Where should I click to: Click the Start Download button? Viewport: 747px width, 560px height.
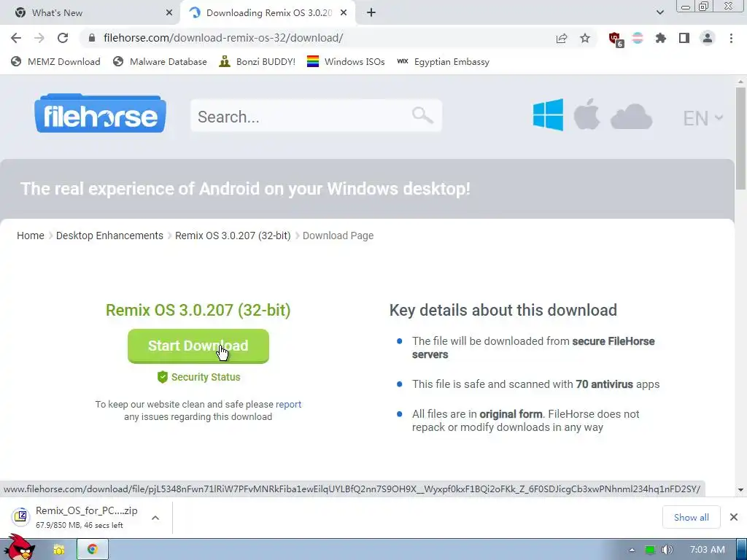(x=198, y=346)
